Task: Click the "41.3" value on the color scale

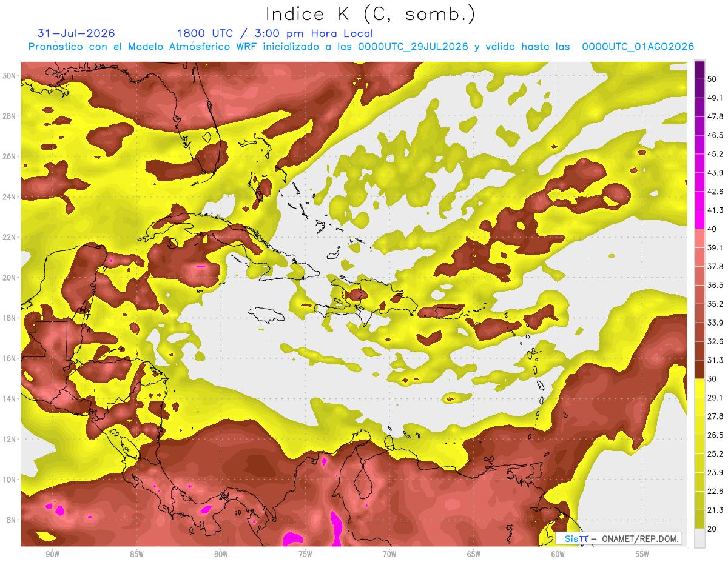Action: [x=715, y=210]
